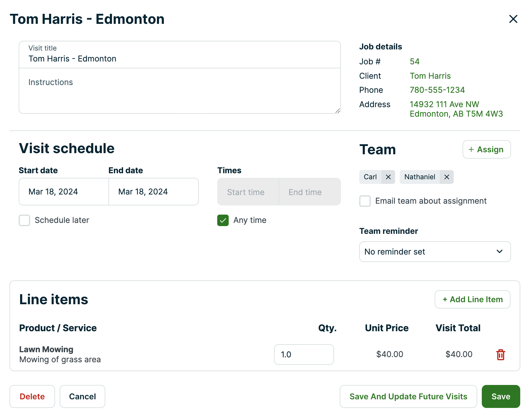The height and width of the screenshot is (420, 532).
Task: Remove Carl from the team
Action: point(388,177)
